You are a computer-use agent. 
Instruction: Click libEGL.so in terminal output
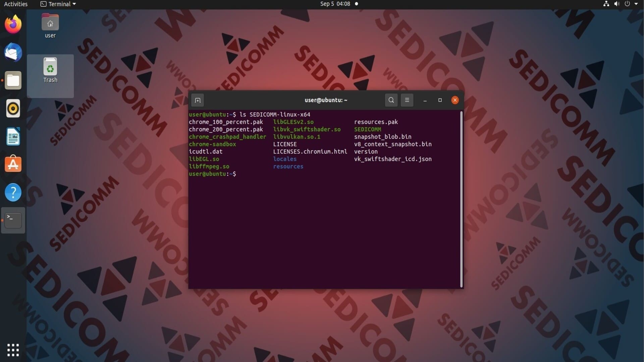204,159
